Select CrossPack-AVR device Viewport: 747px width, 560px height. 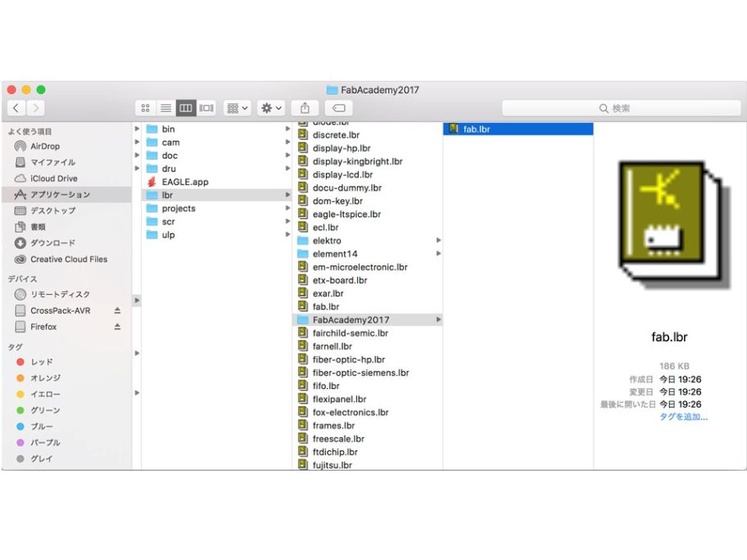60,310
